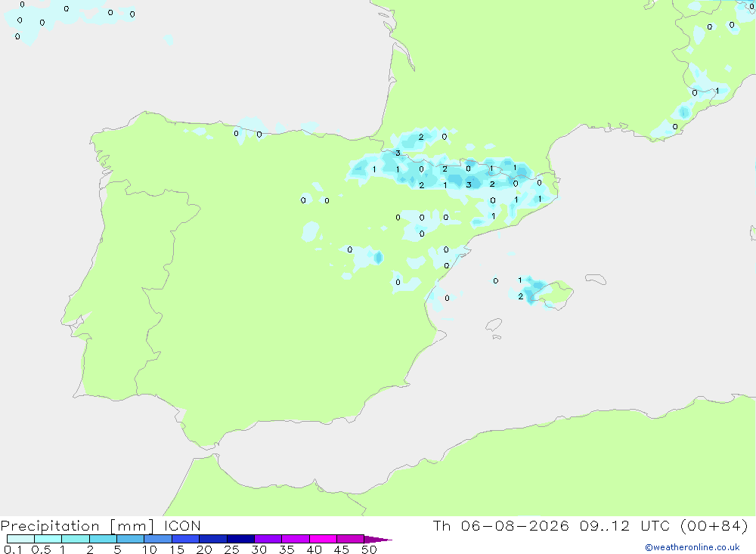756x554 pixels.
Task: Select the 35–40 mm purple legend box
Action: (x=296, y=539)
